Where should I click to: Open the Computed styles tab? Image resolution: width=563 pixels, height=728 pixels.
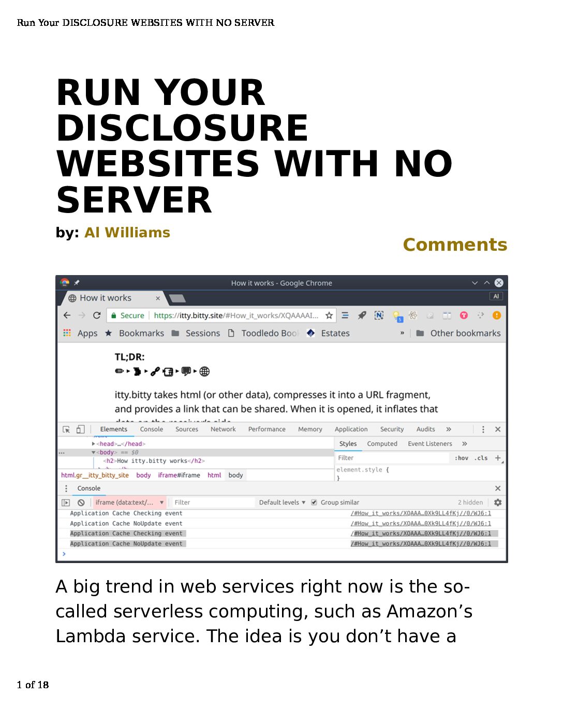click(x=382, y=444)
